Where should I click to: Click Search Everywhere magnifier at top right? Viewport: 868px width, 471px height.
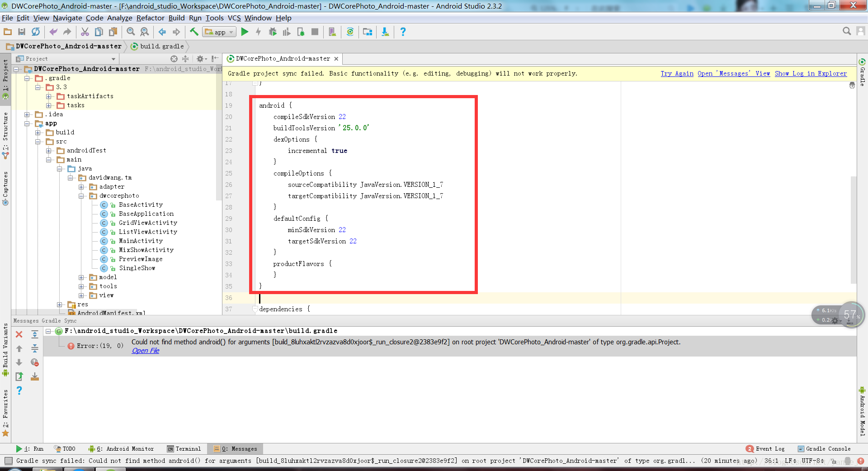(847, 31)
